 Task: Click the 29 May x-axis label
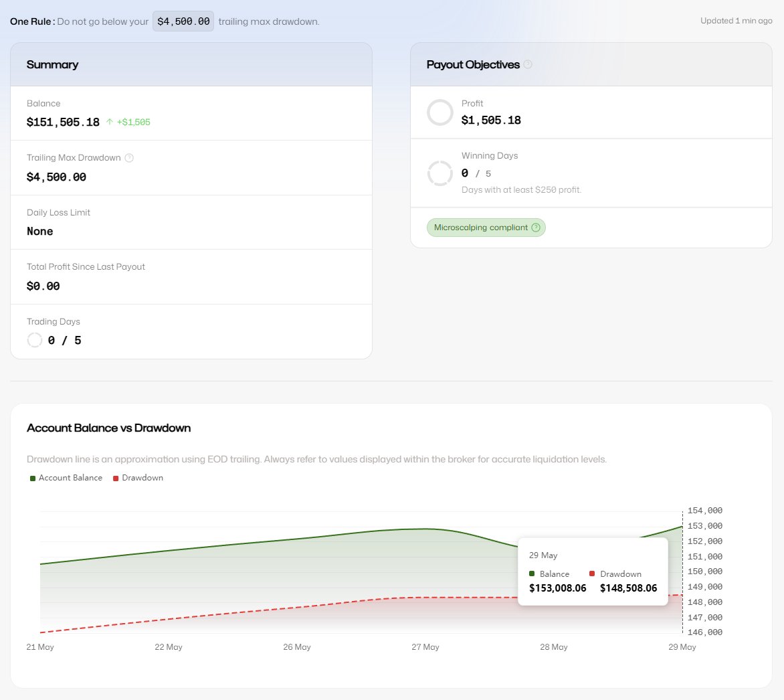(x=682, y=647)
